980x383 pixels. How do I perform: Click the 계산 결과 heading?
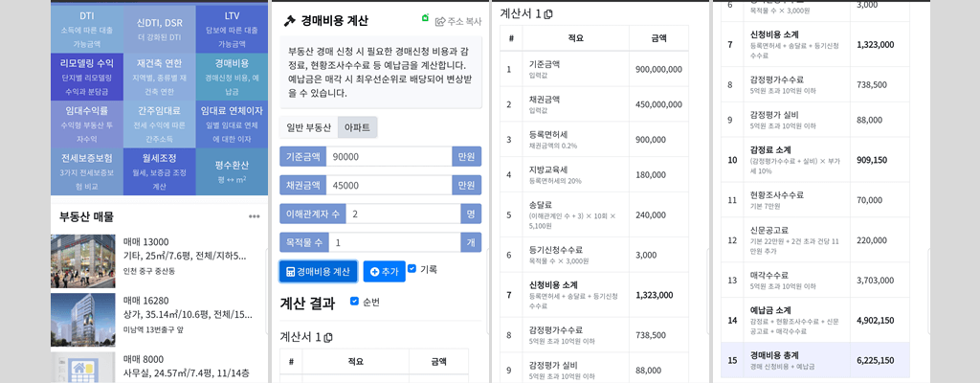pyautogui.click(x=307, y=304)
